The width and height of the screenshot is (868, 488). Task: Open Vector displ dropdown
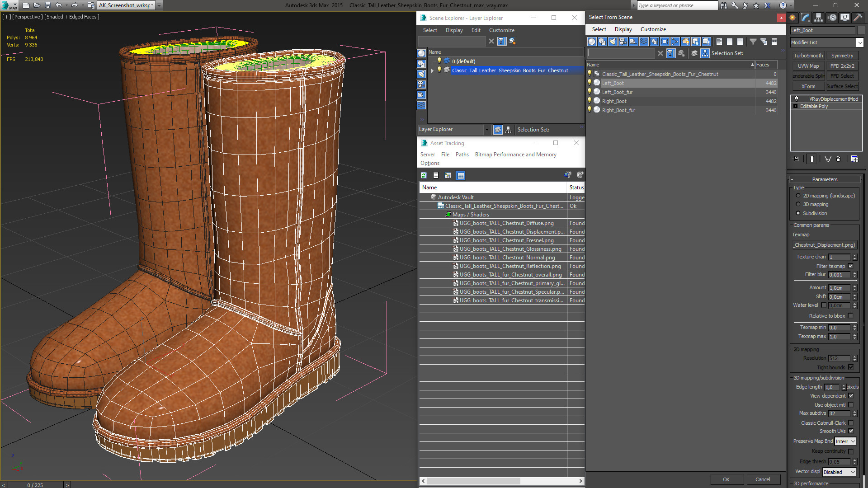coord(839,472)
